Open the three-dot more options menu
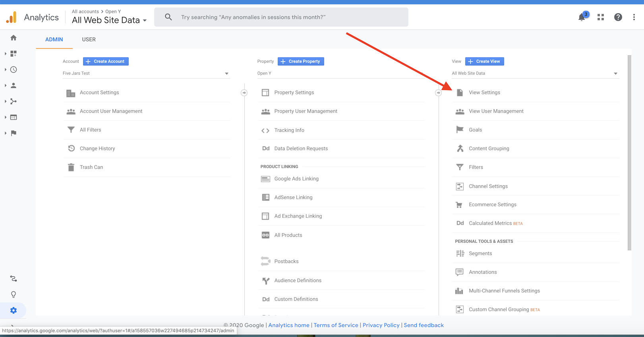 pyautogui.click(x=634, y=17)
